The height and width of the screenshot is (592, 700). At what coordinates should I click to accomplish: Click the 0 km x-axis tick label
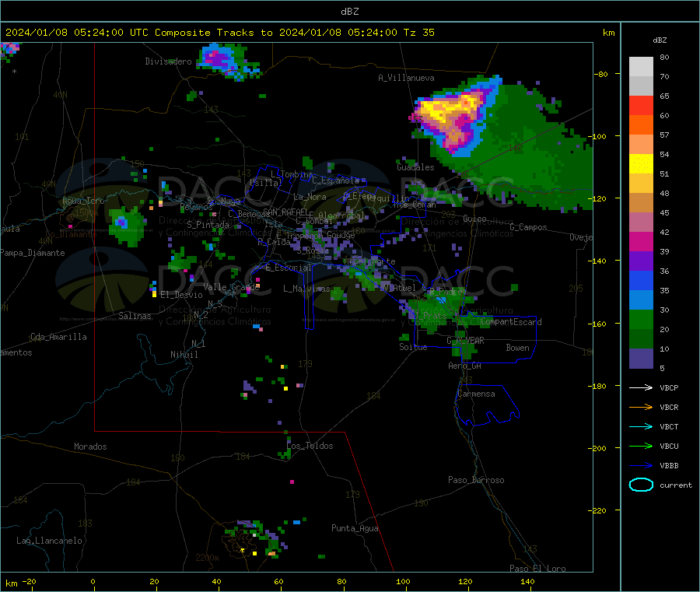coord(93,581)
